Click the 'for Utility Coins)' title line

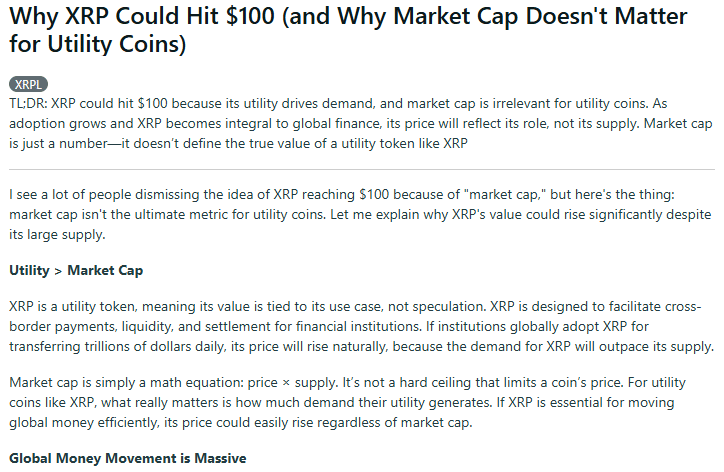point(97,44)
